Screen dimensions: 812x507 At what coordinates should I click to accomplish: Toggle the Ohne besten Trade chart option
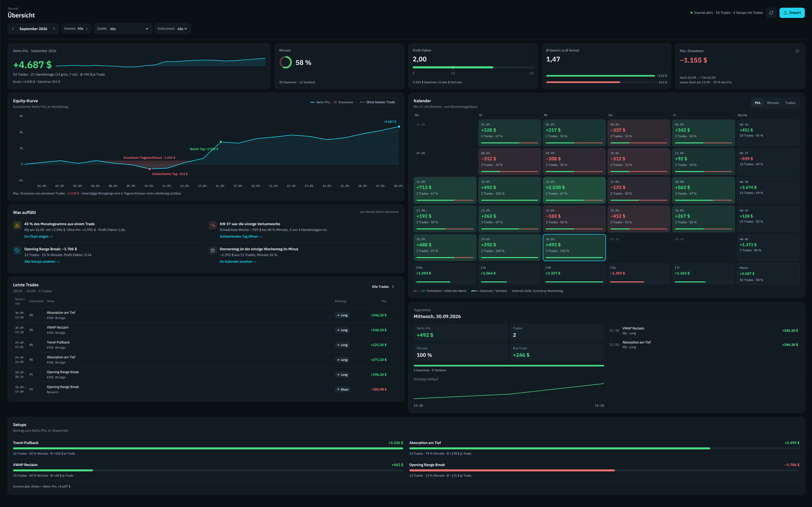(378, 102)
